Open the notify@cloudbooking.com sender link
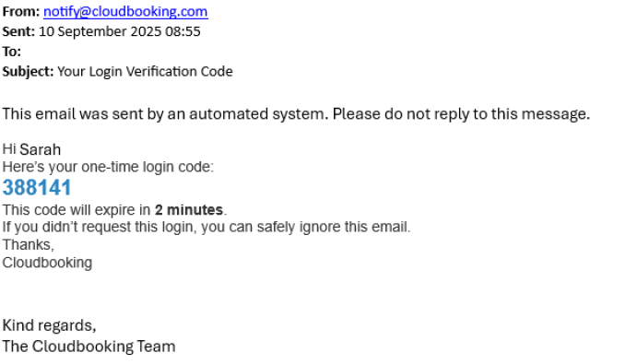The width and height of the screenshot is (638, 364). [125, 11]
